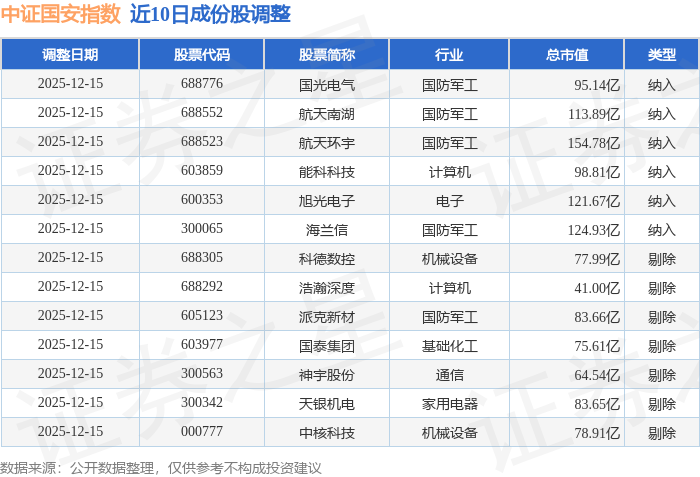Click the 基础化工 industry cell
700x477 pixels.
[x=450, y=346]
